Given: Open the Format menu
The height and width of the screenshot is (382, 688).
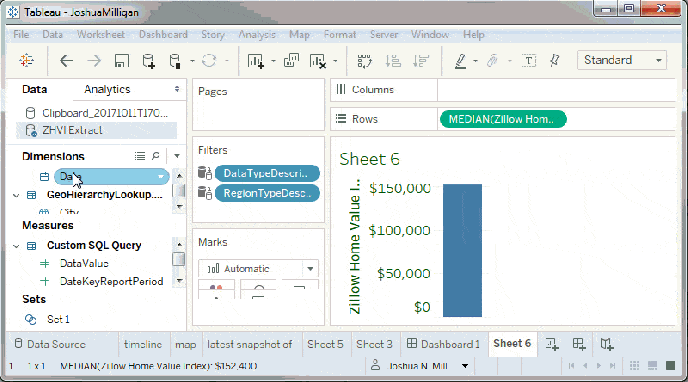Looking at the screenshot, I should (x=340, y=34).
